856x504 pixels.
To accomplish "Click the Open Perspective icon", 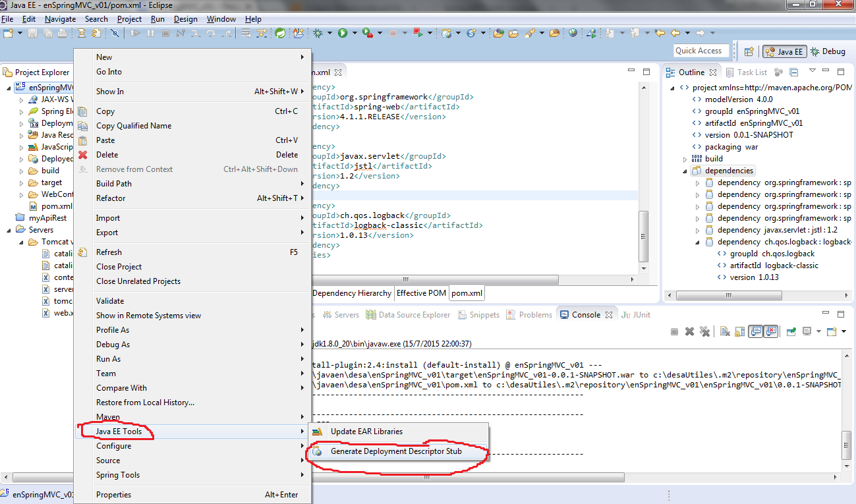I will 749,51.
